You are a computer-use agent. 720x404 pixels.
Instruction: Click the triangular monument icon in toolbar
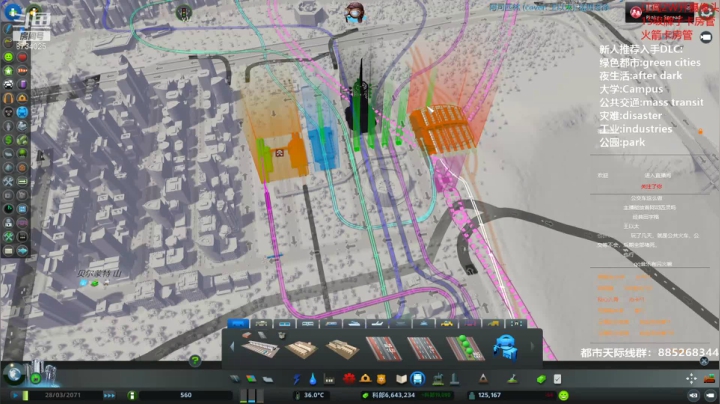pos(483,379)
